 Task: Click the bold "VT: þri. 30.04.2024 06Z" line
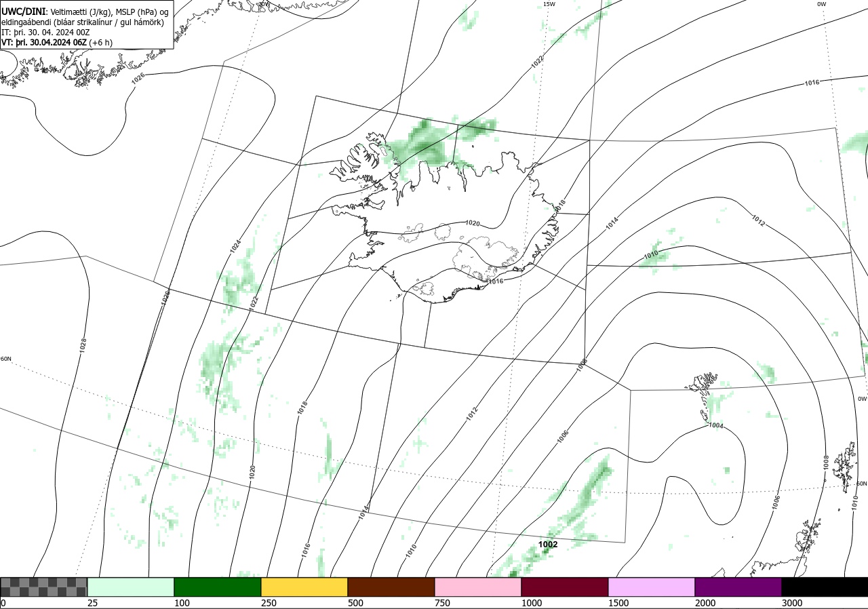click(43, 42)
